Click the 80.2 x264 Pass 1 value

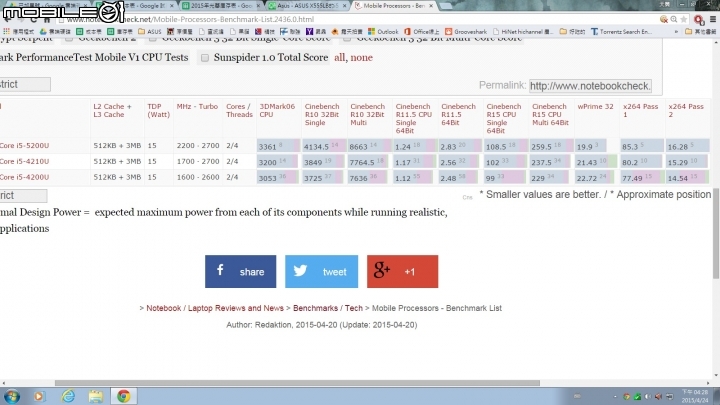[641, 162]
